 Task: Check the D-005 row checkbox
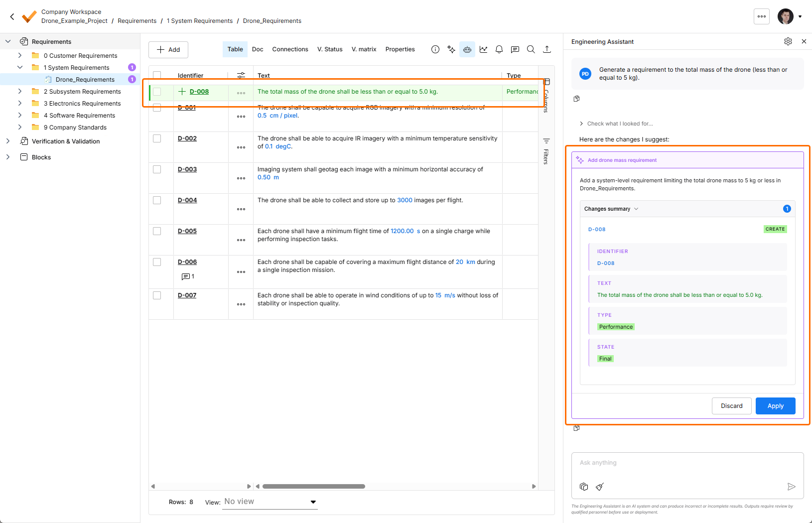click(x=157, y=231)
